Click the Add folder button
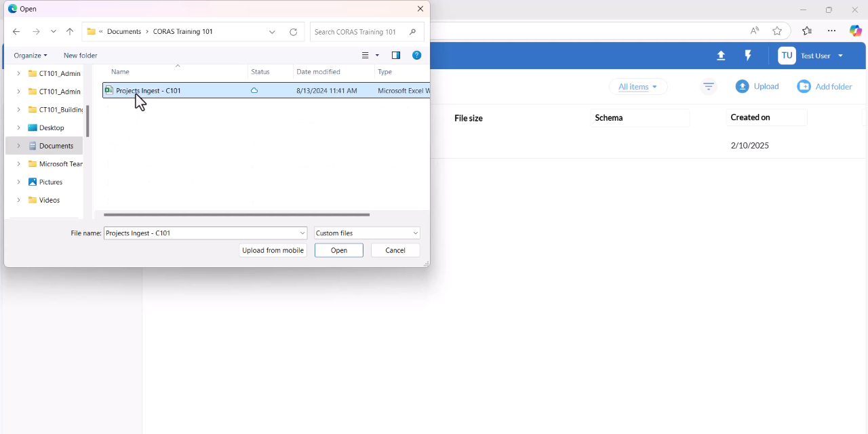The height and width of the screenshot is (434, 868). 825,87
